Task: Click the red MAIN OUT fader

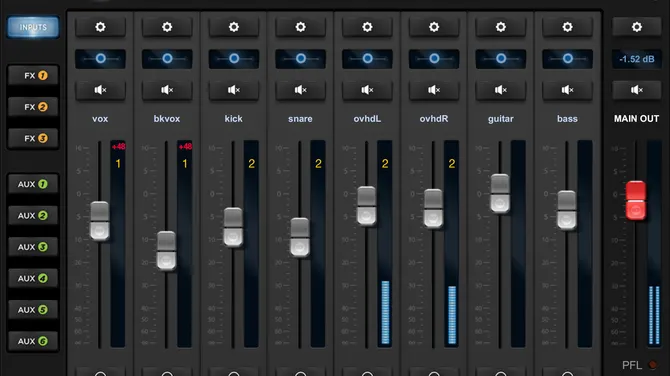Action: pyautogui.click(x=636, y=200)
